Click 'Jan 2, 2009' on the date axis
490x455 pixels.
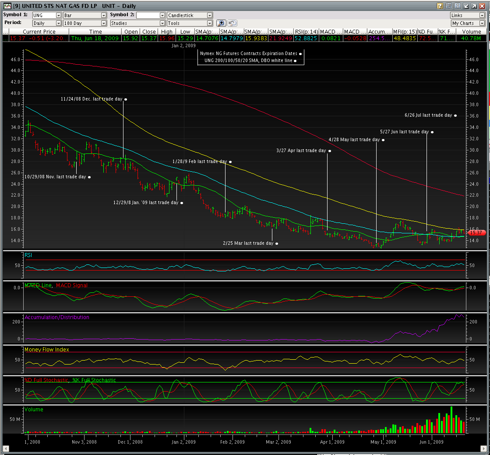point(183,442)
